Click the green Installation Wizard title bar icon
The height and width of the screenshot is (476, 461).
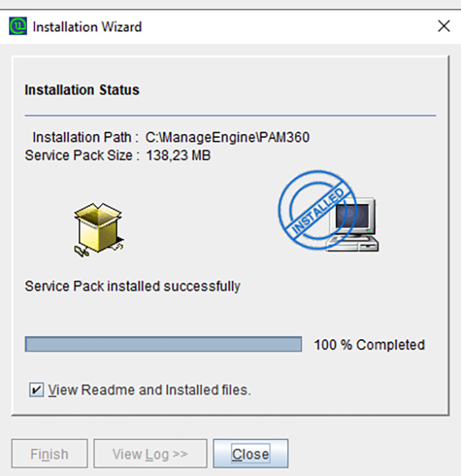[x=18, y=26]
